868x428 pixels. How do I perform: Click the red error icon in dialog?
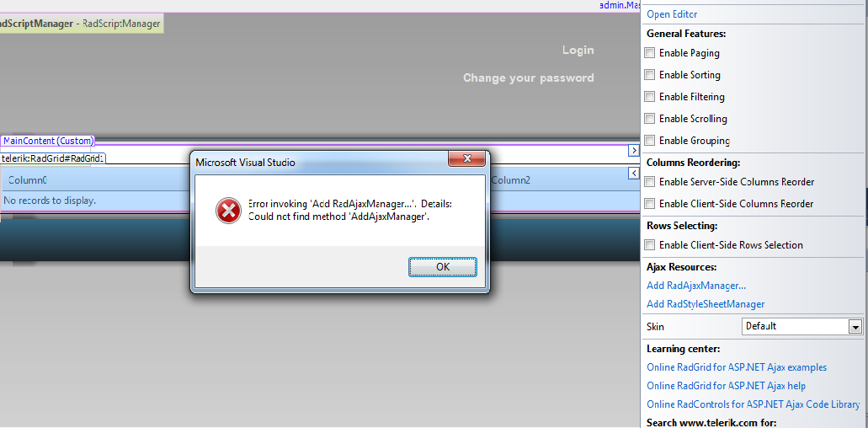point(228,211)
